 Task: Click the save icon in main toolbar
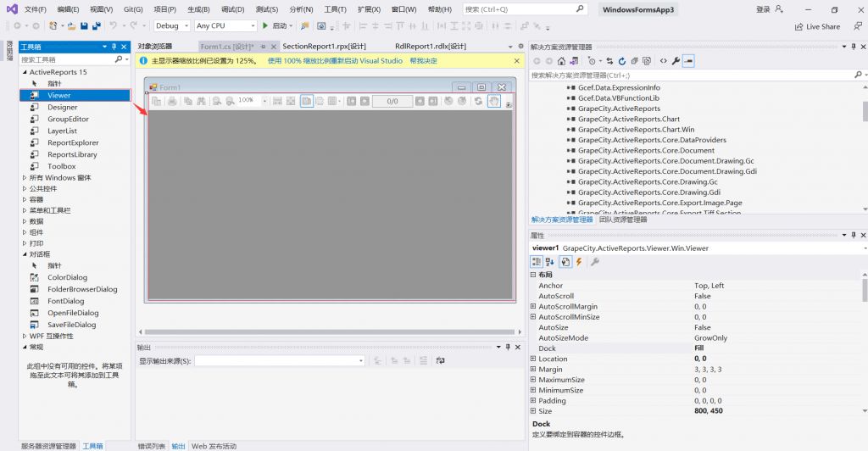pos(84,25)
